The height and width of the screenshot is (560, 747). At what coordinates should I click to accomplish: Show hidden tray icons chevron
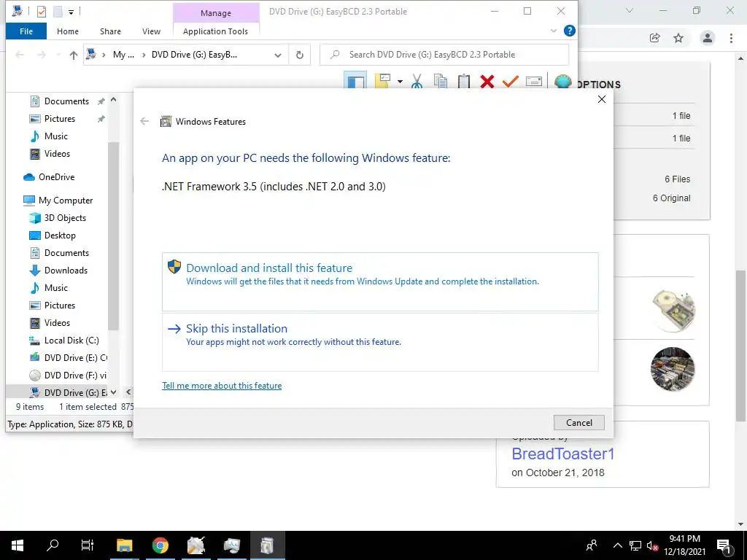click(617, 545)
